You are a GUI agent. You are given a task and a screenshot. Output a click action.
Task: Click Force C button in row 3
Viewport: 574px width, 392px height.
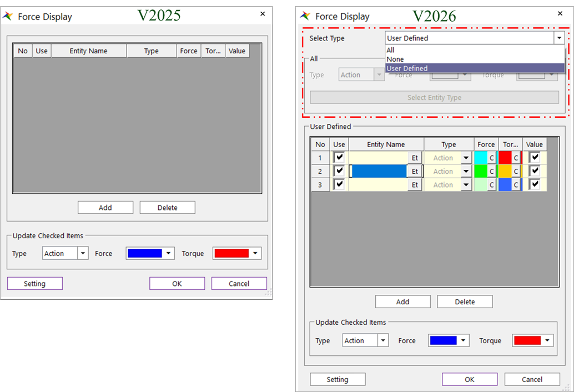coord(492,185)
